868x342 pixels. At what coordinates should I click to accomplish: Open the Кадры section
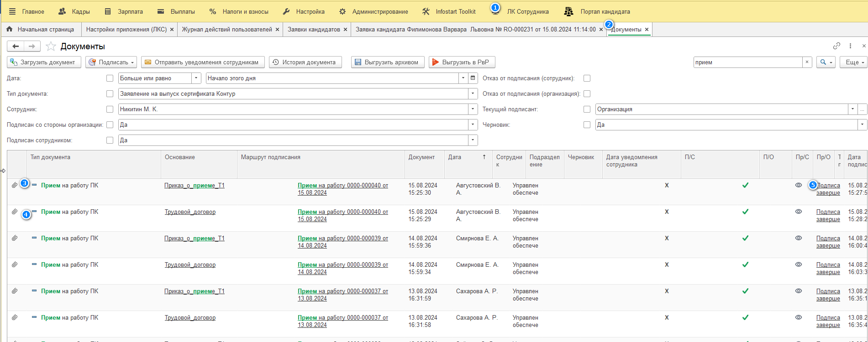(74, 11)
